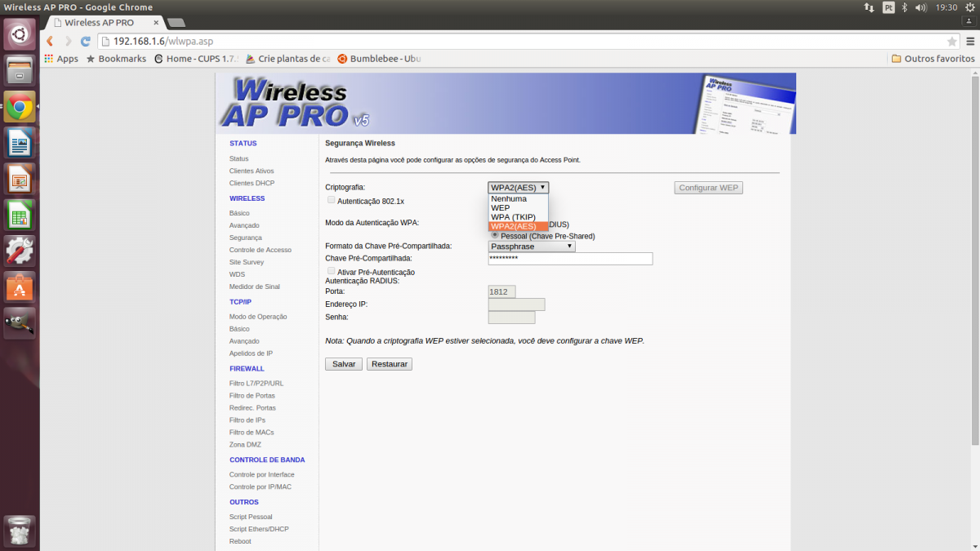Click the Google Chrome launcher icon
Screen dimensions: 980x551
tap(20, 106)
